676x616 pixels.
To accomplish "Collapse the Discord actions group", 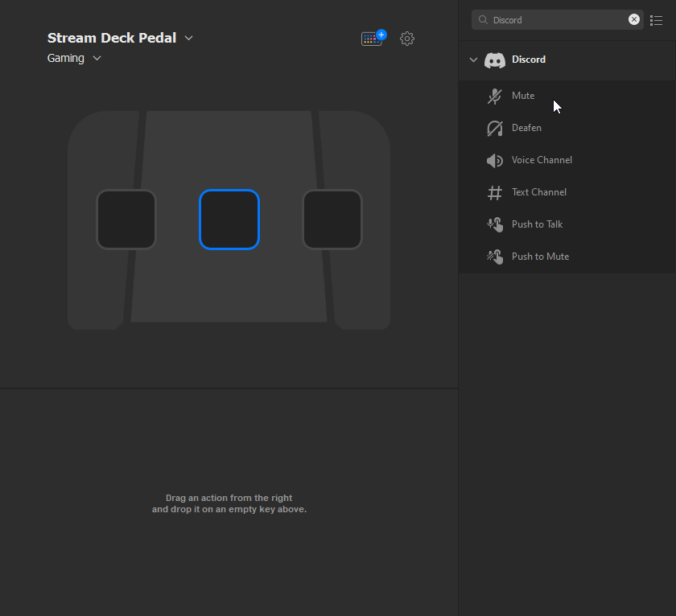I will [473, 60].
